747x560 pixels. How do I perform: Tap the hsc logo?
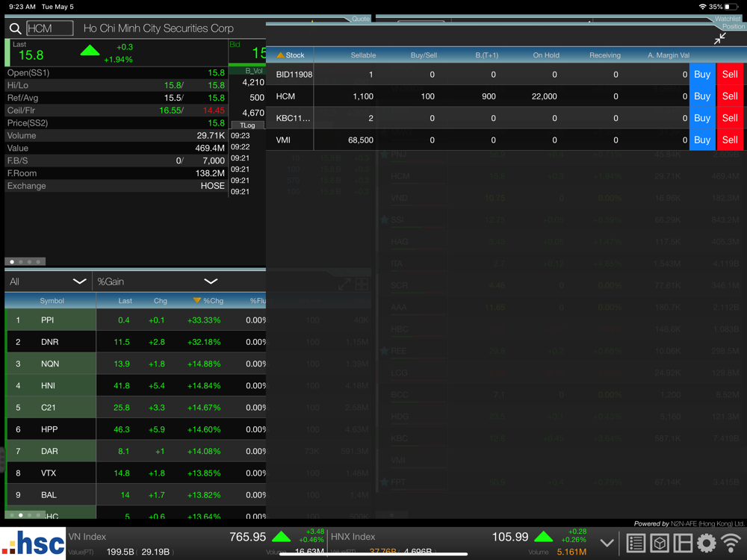tap(33, 544)
